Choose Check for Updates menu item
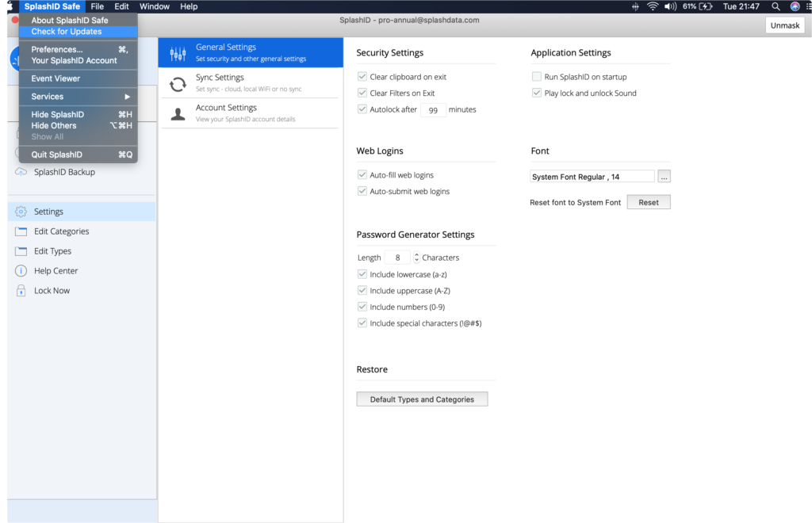 coord(67,32)
